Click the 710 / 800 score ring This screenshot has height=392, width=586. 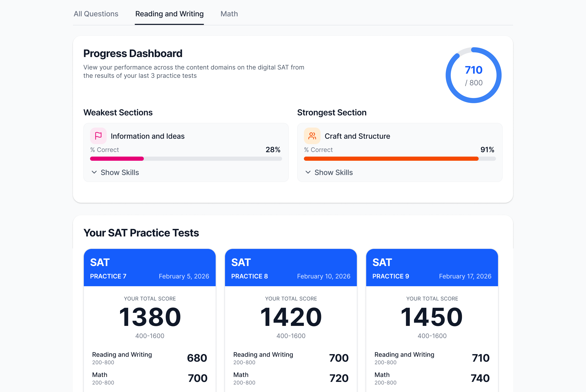[474, 75]
